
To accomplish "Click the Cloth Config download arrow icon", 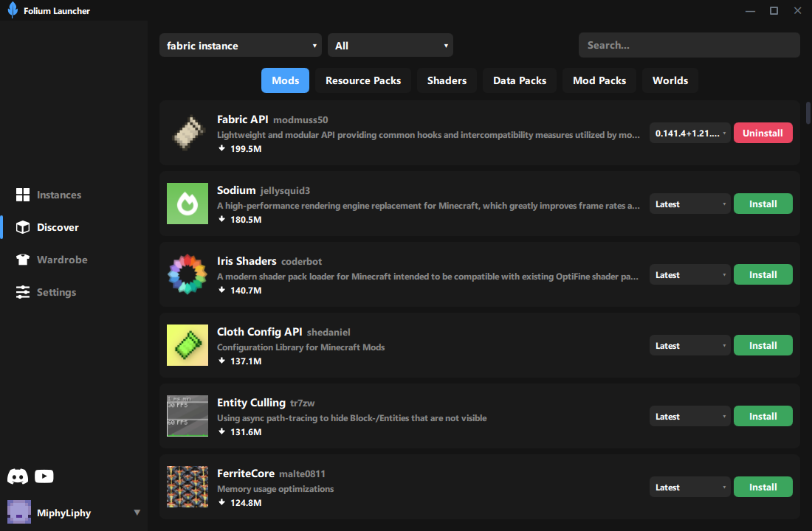I will pyautogui.click(x=221, y=361).
